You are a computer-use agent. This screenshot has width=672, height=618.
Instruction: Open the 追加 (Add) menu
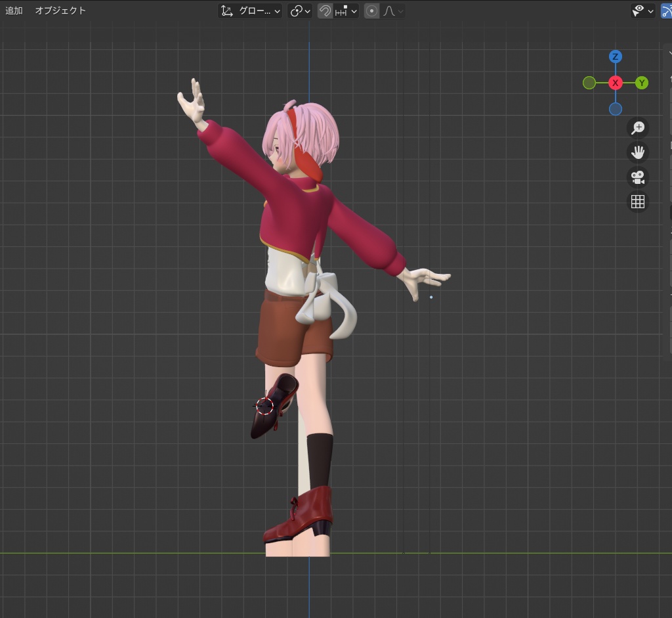[14, 11]
